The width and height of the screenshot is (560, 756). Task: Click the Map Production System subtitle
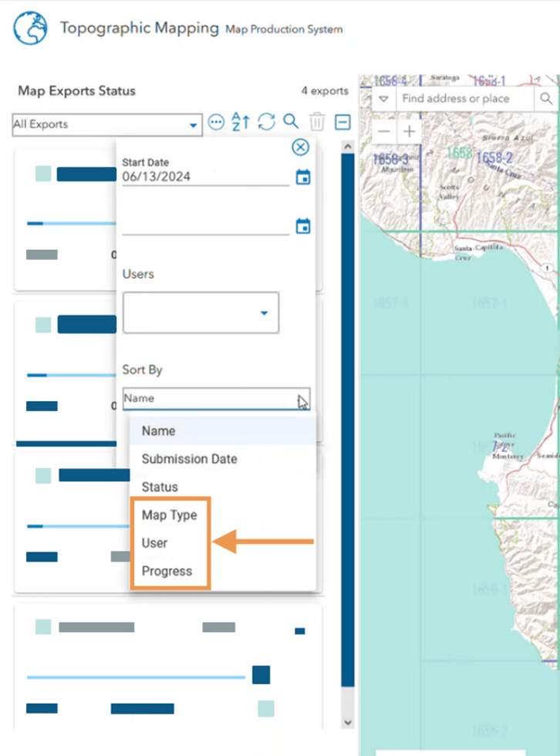284,29
